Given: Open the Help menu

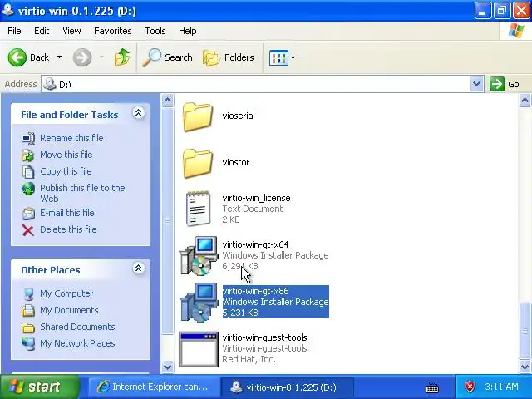Looking at the screenshot, I should pos(188,31).
